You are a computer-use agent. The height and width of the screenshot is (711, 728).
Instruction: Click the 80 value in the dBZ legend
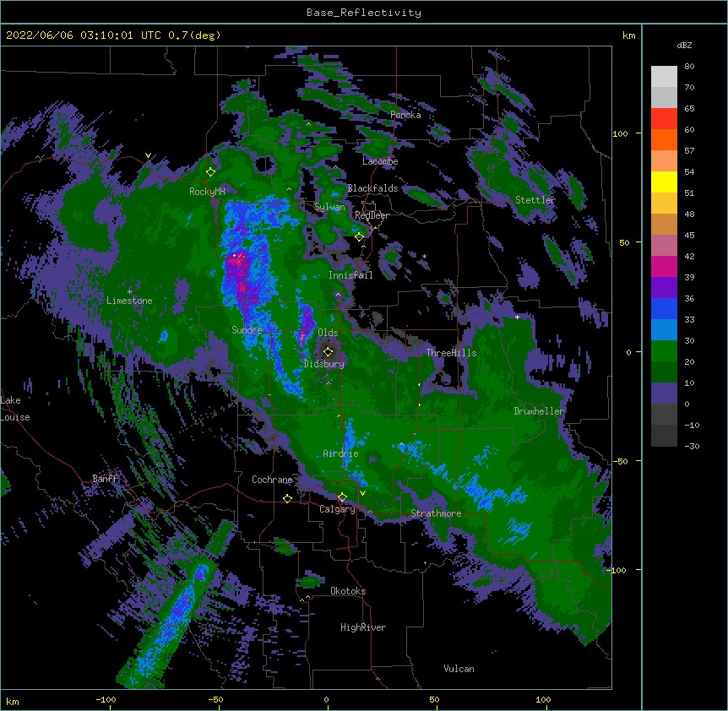(x=689, y=67)
